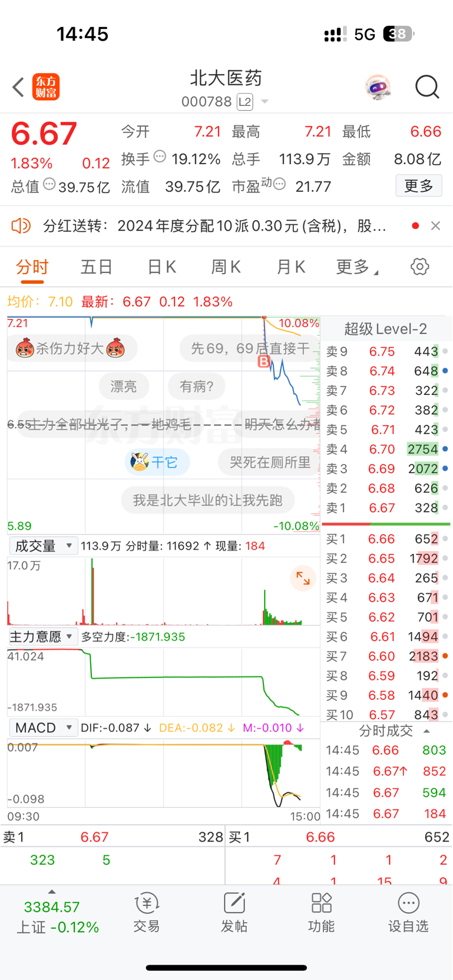Collapse the 分时成交 panel arrow
453x980 pixels.
point(427,731)
